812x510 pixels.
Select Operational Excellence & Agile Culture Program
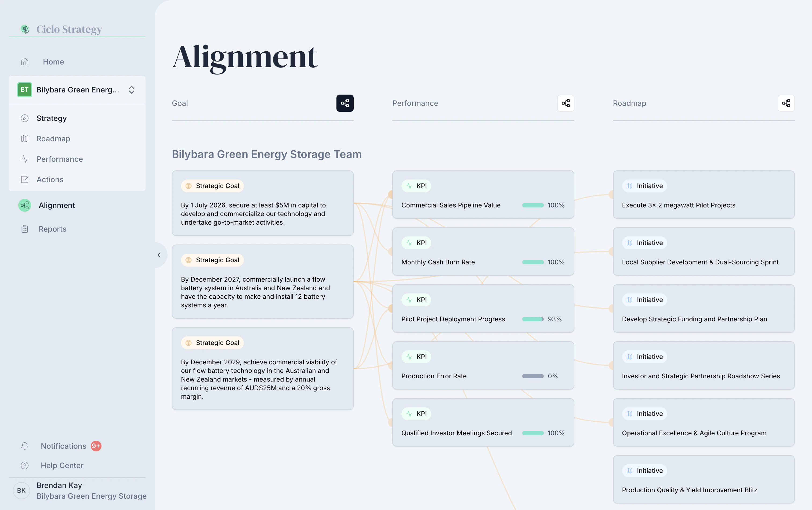click(694, 433)
